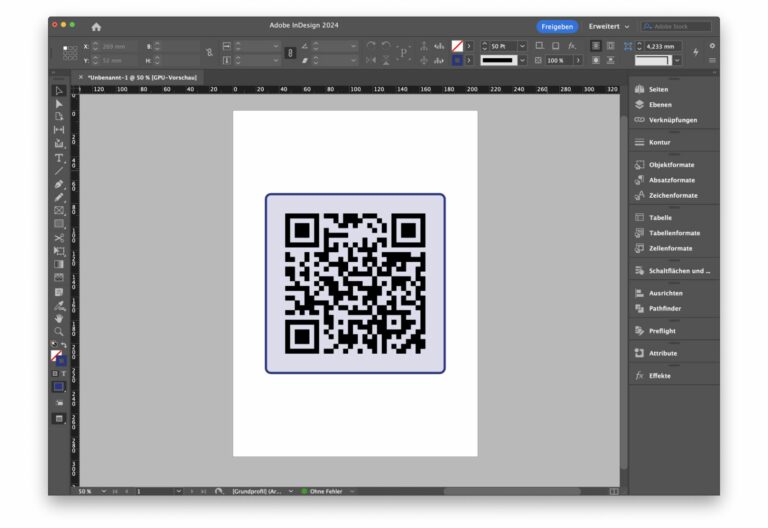Select the Type tool
Viewport: 768px width, 528px height.
tap(59, 158)
